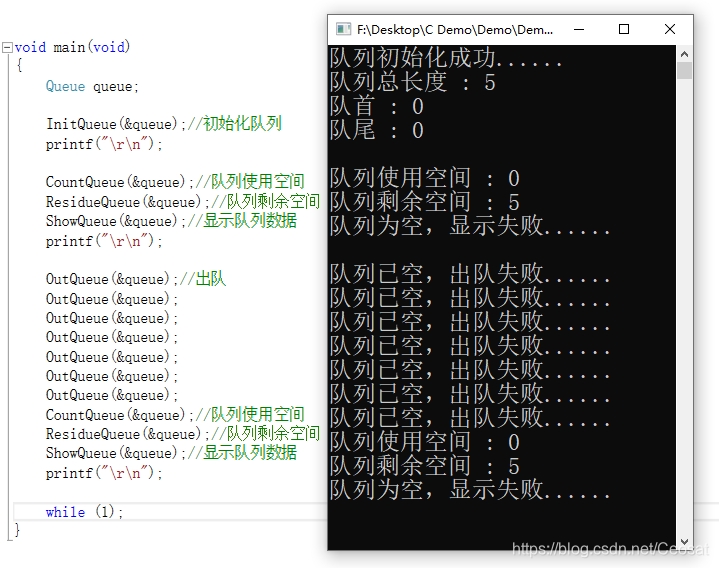Viewport: 719px width, 568px height.
Task: Maximize the console window
Action: click(x=624, y=29)
